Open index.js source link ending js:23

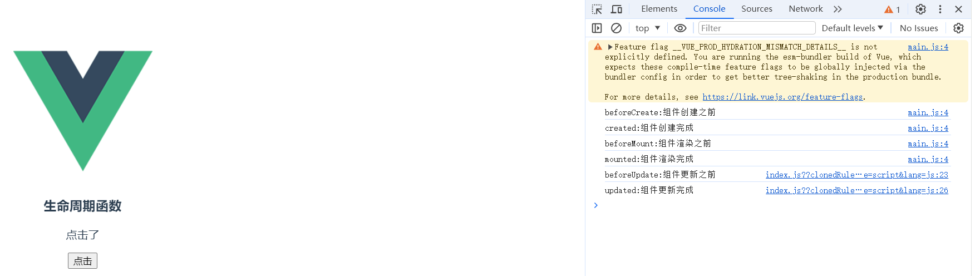point(856,175)
